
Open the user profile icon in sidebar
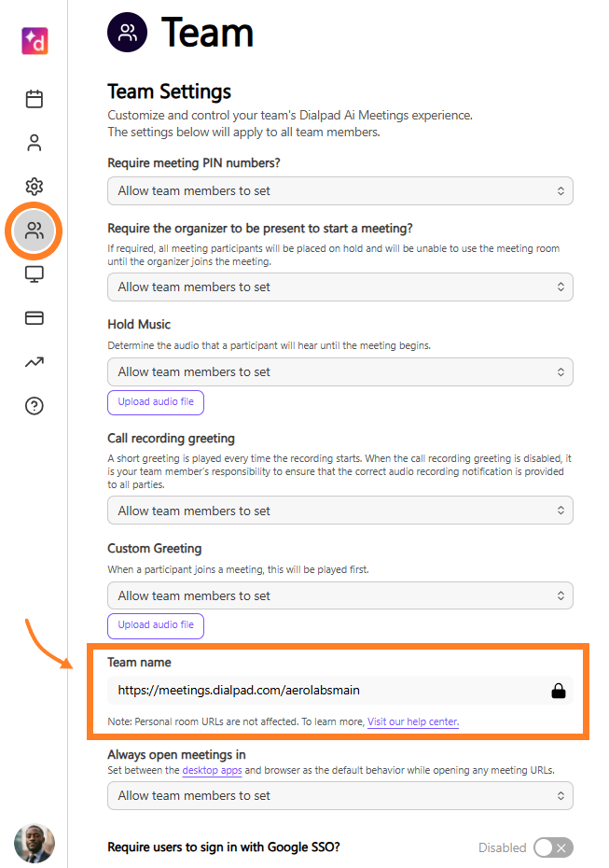tap(35, 143)
